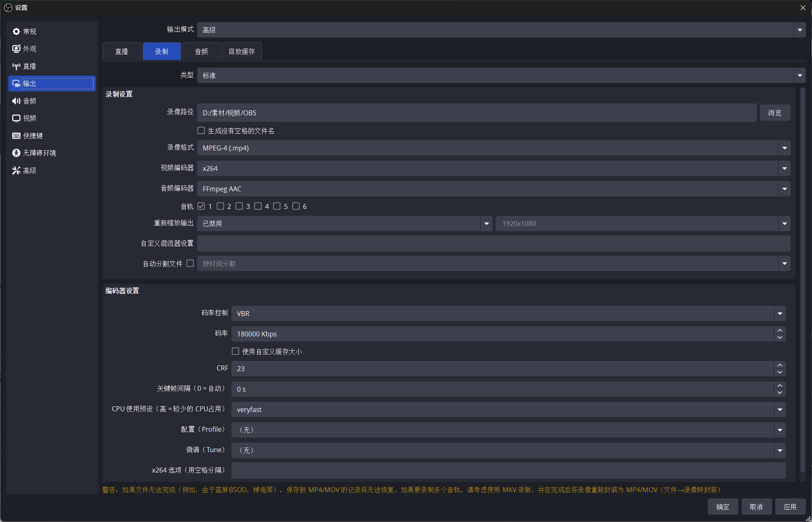Select 视频 in the settings sidebar

52,118
